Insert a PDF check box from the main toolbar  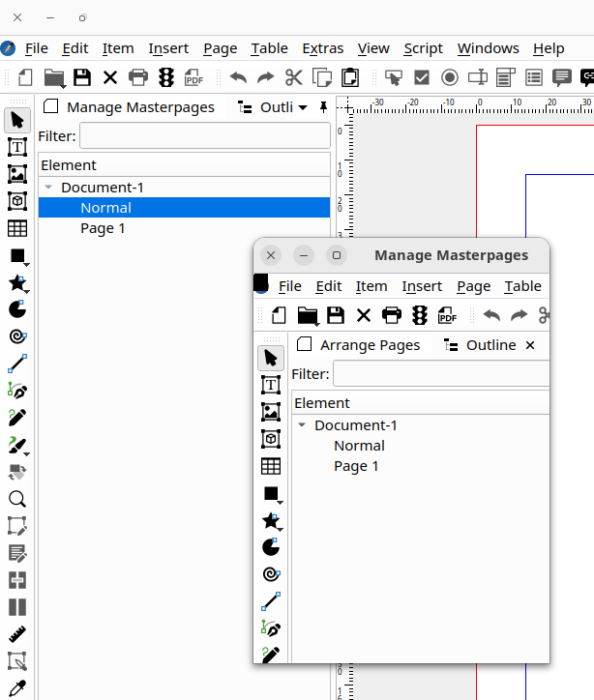[422, 78]
